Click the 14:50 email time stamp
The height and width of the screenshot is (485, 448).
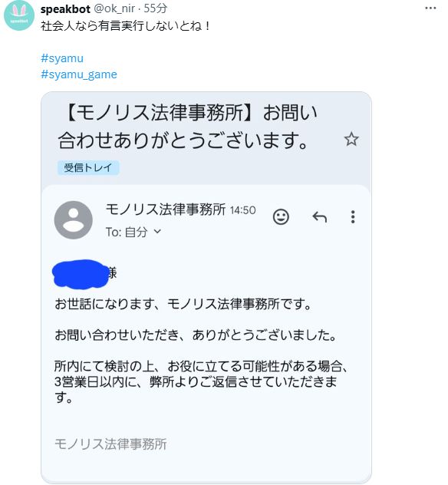[242, 210]
